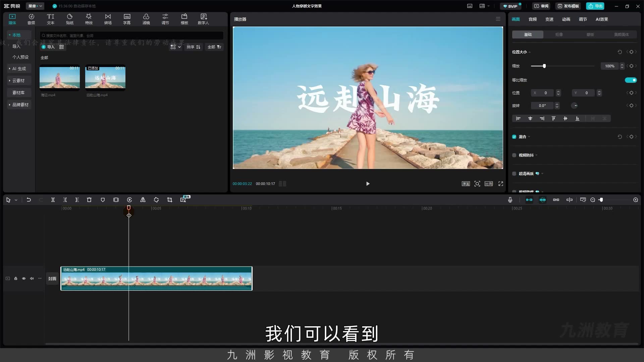Lock the video track with the lock icon
This screenshot has width=644, height=362.
pos(16,279)
